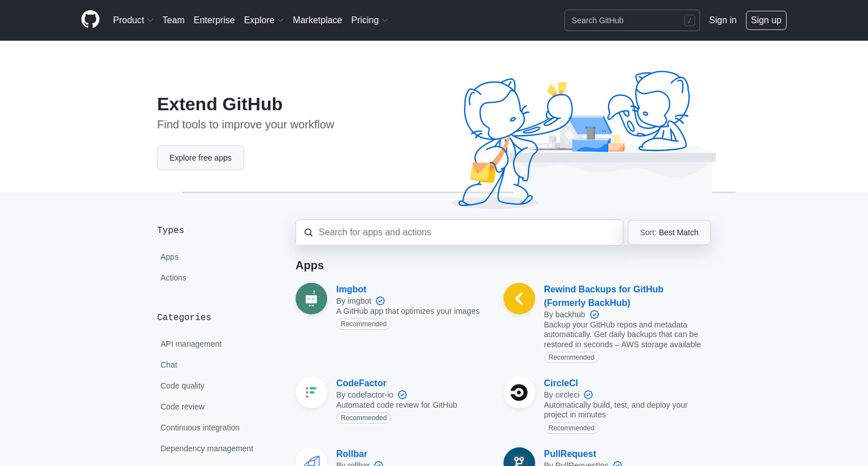Open the CircleCI title link
This screenshot has width=868, height=466.
[x=561, y=383]
